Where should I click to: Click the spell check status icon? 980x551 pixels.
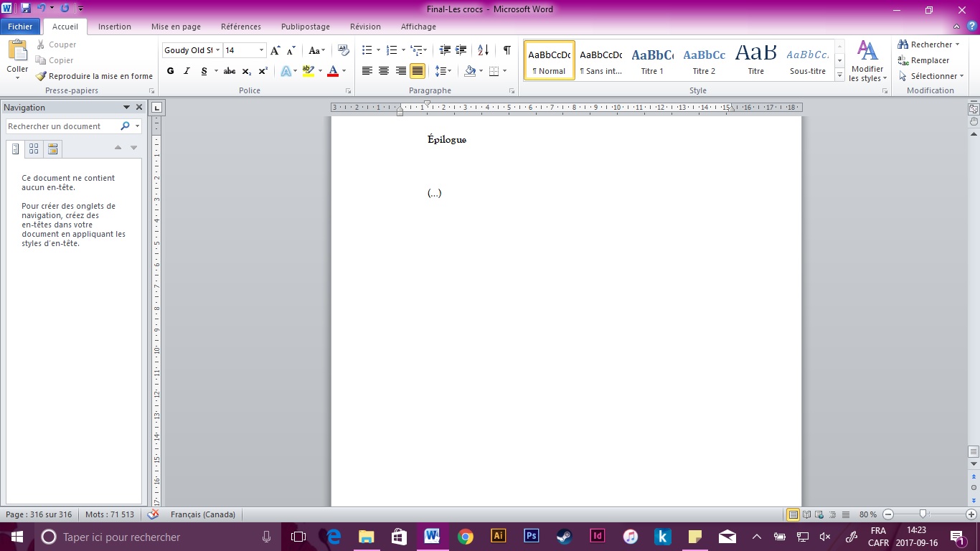click(153, 514)
